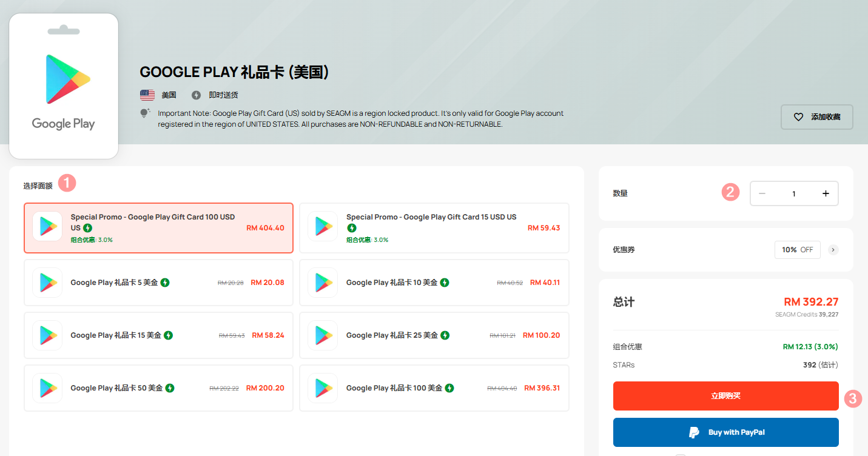This screenshot has width=868, height=456.
Task: Click the large Google Play card image
Action: (64, 86)
